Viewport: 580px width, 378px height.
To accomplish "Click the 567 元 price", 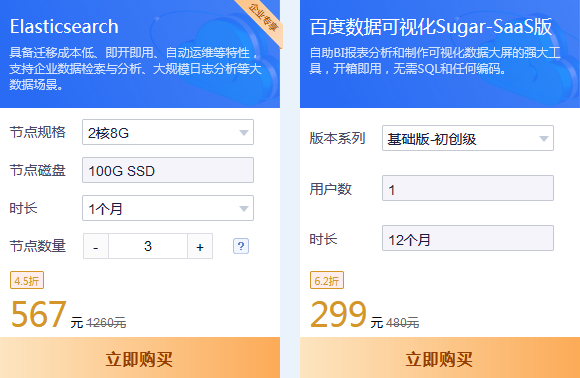I will [47, 315].
